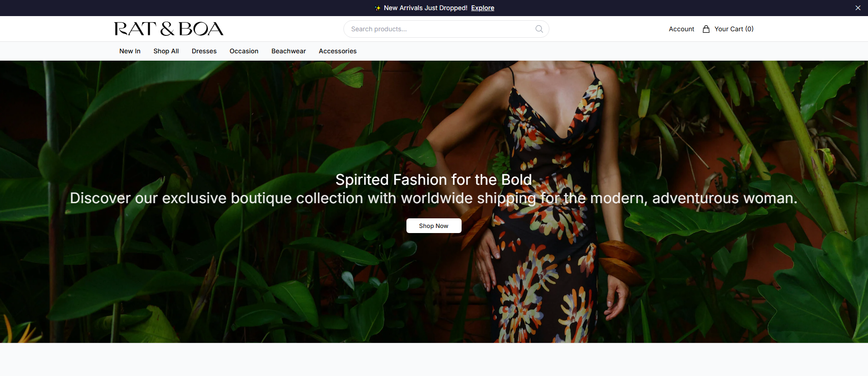Click the sparkle icon in announcement bar
The width and height of the screenshot is (868, 376).
point(378,8)
